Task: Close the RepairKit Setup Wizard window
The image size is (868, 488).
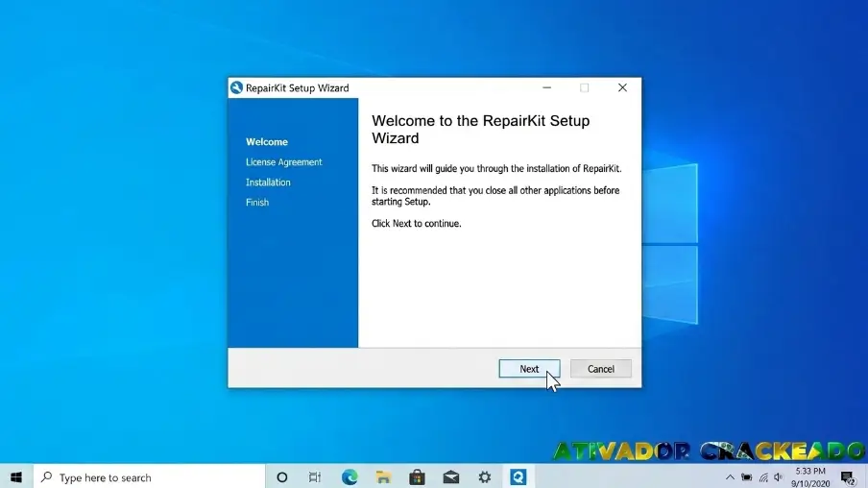Action: 622,87
